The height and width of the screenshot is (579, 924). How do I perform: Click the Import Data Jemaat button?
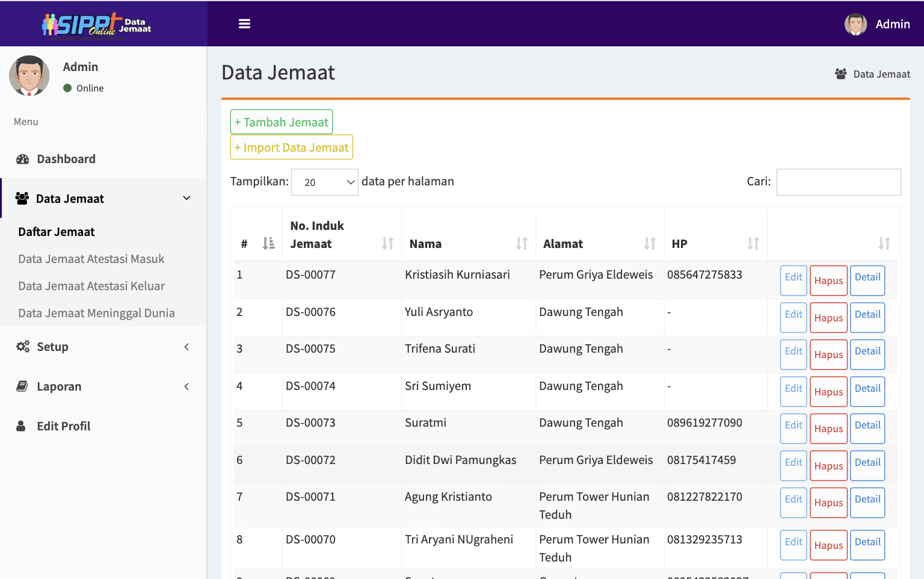tap(291, 147)
